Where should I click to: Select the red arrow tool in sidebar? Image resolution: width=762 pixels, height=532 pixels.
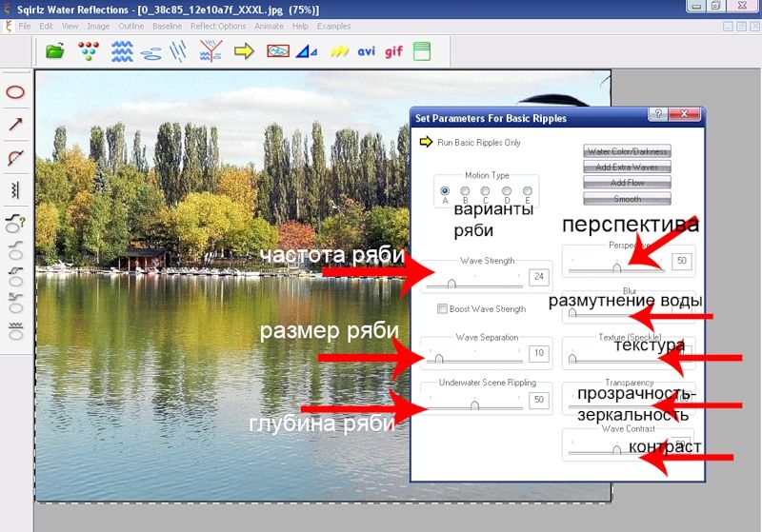(15, 125)
